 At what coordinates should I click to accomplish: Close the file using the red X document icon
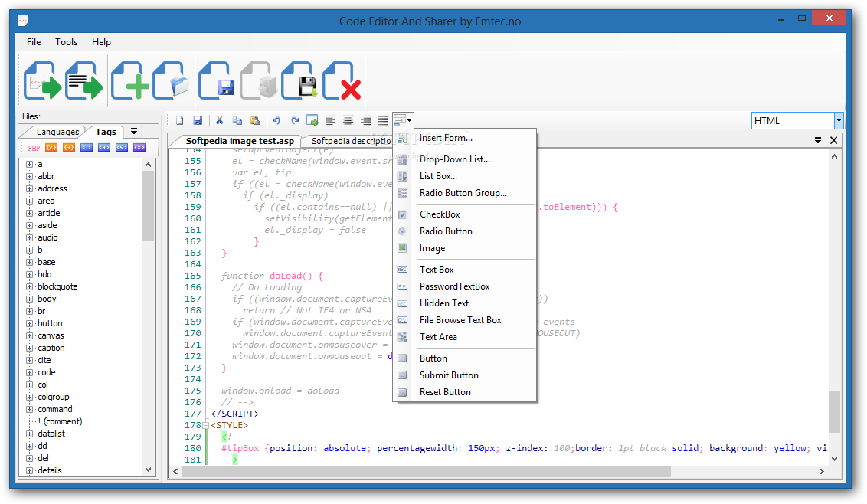click(x=342, y=80)
